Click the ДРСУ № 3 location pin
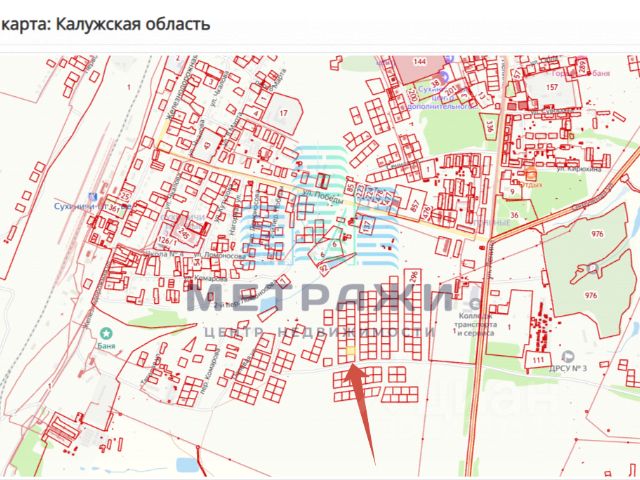The height and width of the screenshot is (480, 640). tap(568, 356)
